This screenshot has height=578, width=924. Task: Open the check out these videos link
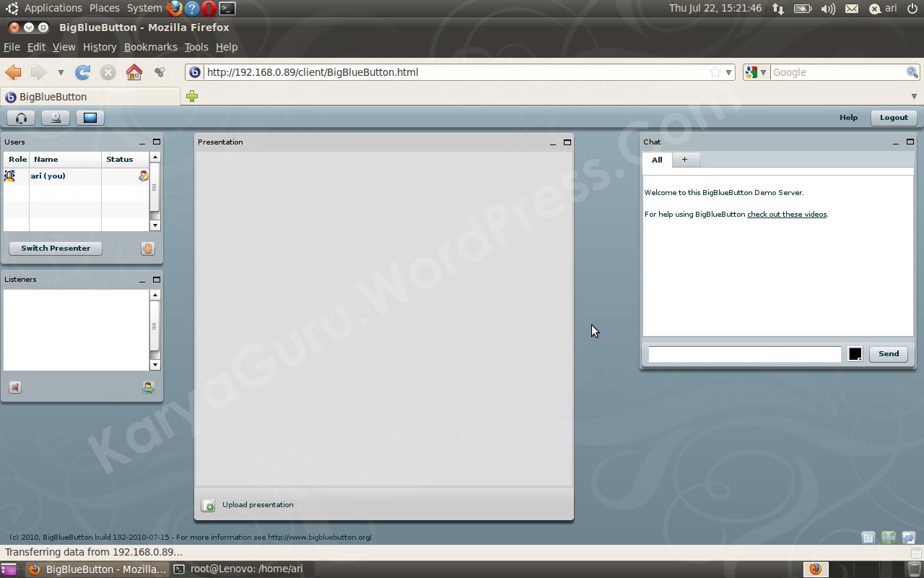click(x=786, y=215)
